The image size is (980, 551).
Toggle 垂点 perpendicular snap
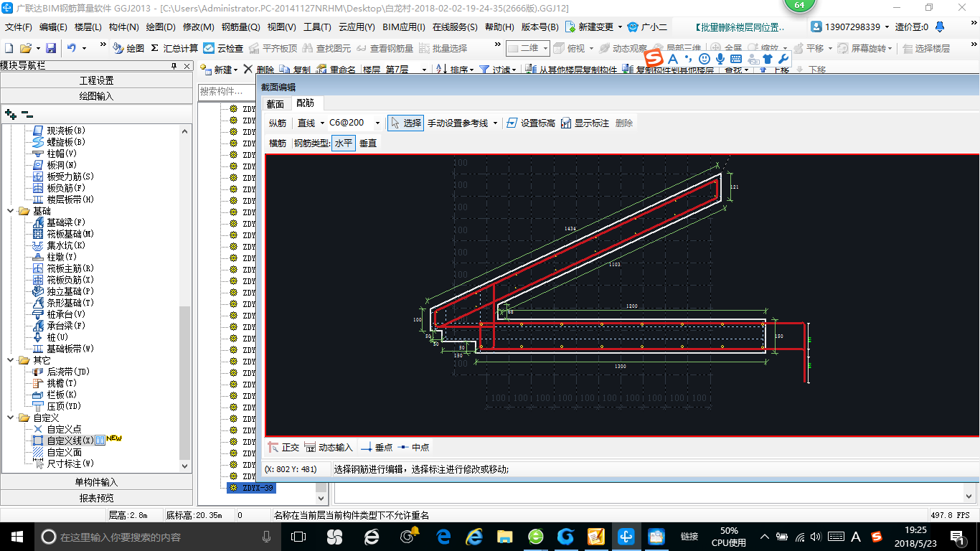377,447
